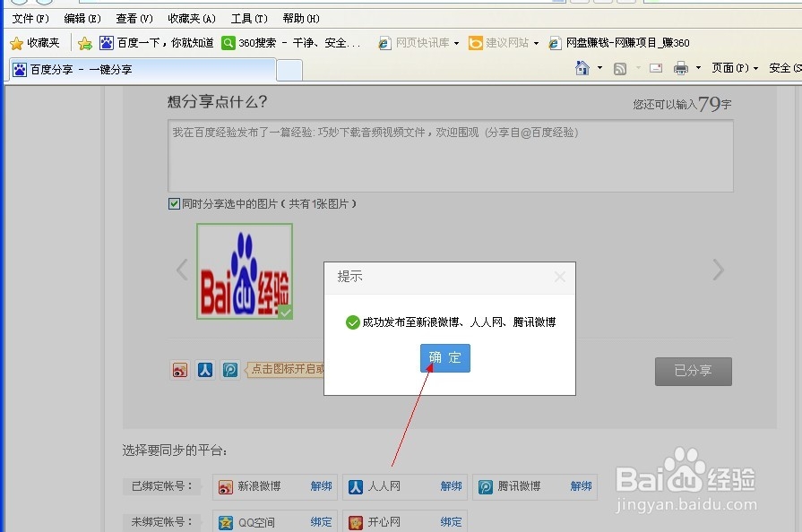
Task: Expand the print options dropdown arrow
Action: [698, 68]
